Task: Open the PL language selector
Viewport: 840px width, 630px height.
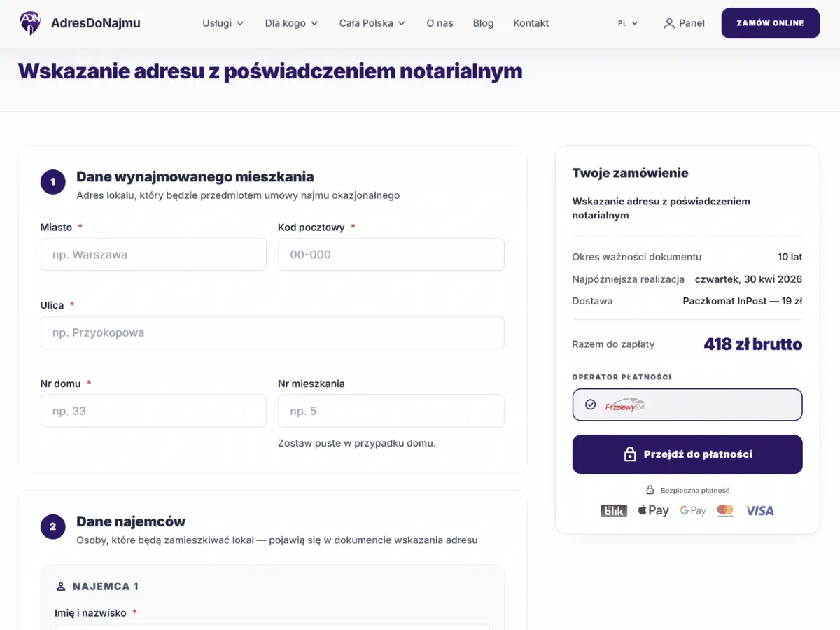Action: (626, 23)
